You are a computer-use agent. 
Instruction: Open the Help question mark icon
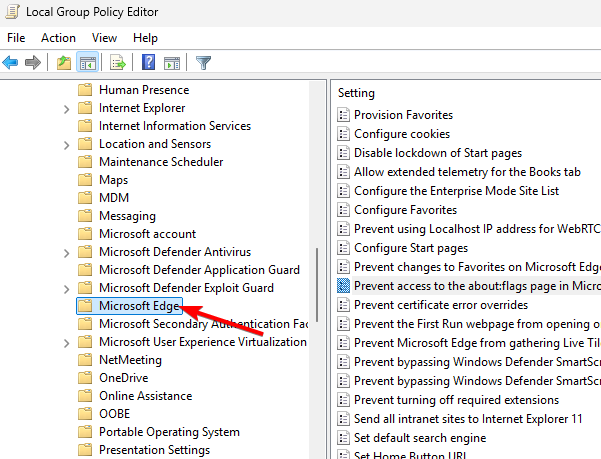coord(148,62)
